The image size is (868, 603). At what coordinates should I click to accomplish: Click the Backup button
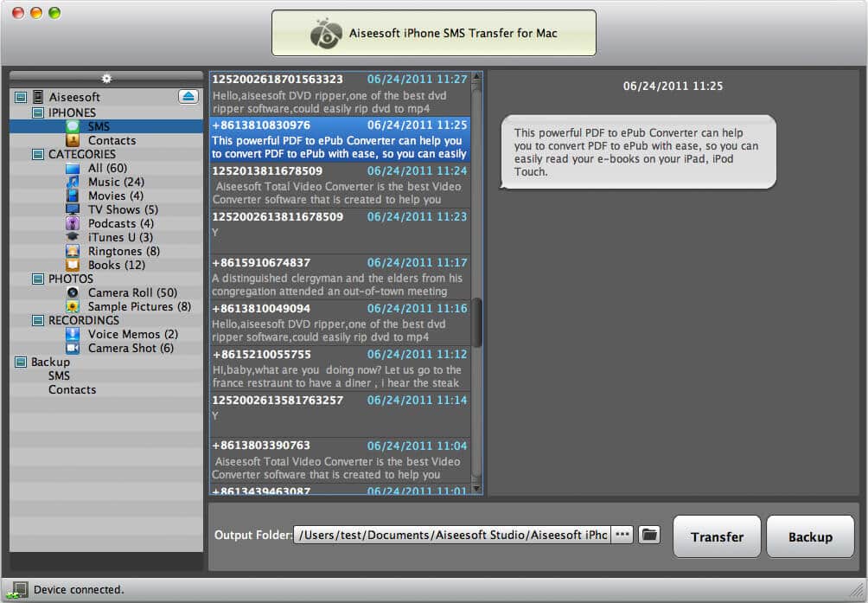810,536
